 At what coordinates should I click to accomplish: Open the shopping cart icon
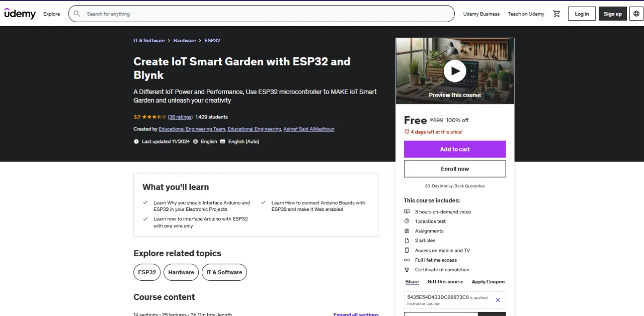tap(556, 14)
